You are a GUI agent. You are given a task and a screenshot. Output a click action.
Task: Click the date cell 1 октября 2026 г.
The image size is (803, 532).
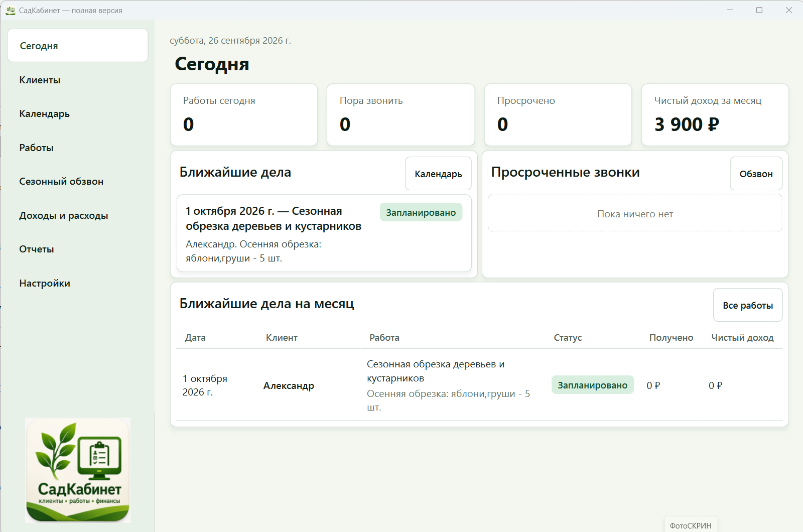click(205, 385)
